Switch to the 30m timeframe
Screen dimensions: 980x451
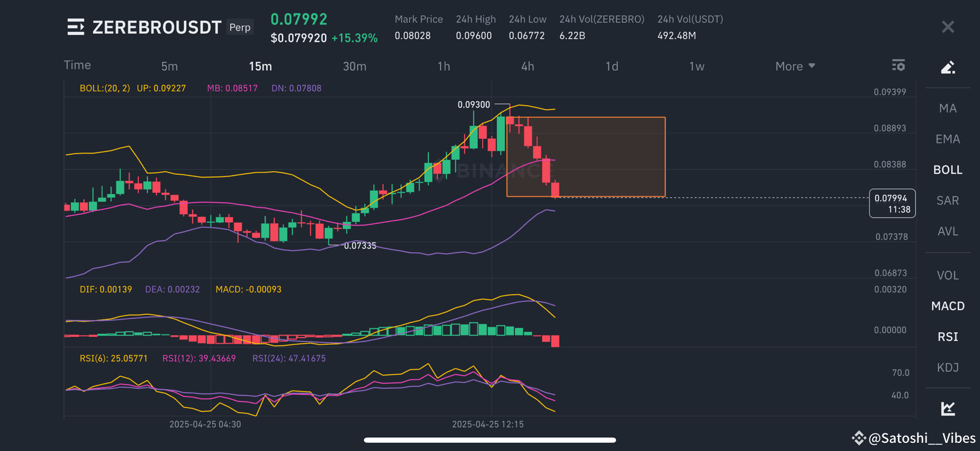[354, 66]
